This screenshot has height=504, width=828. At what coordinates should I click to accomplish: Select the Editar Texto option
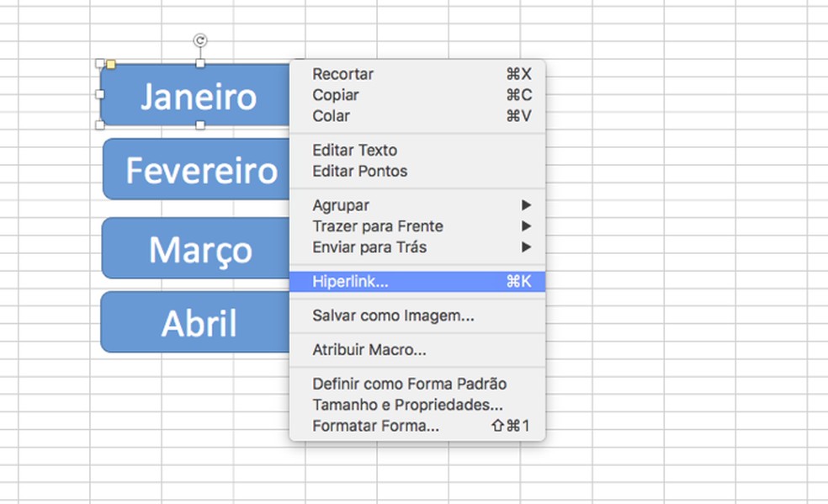click(355, 151)
